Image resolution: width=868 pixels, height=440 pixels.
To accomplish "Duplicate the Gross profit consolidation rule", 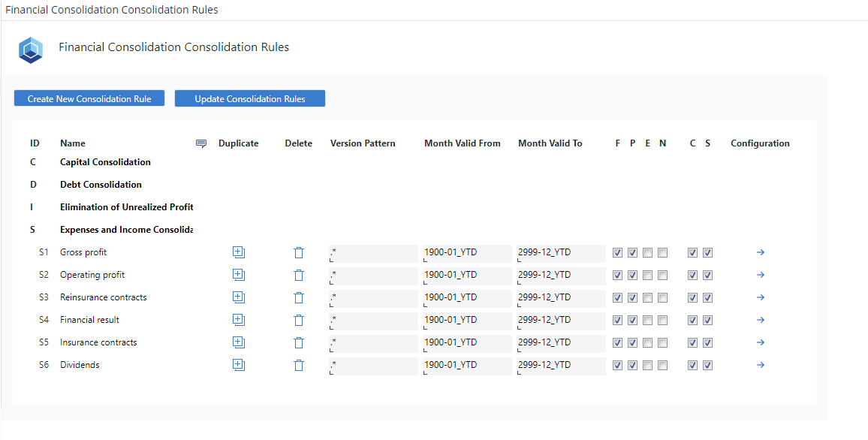I will click(x=238, y=252).
